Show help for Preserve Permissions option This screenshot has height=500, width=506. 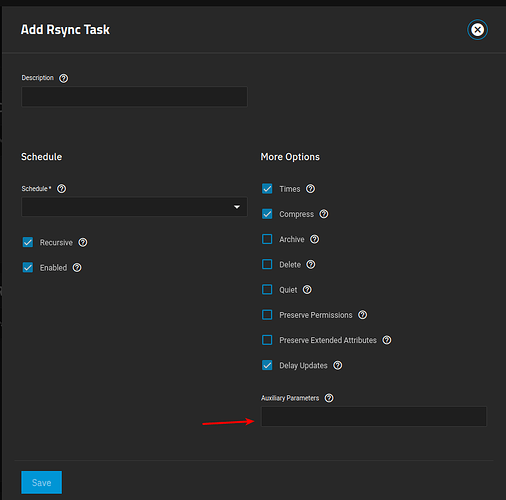pos(362,315)
